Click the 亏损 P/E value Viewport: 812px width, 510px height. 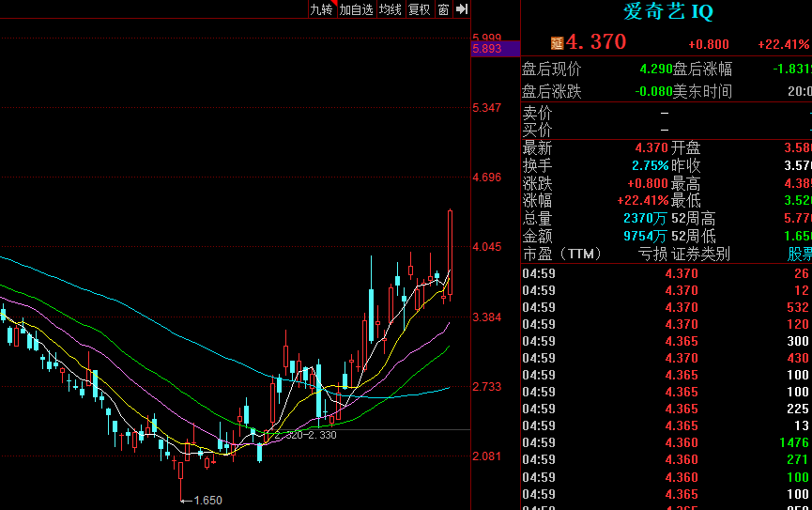click(x=652, y=254)
